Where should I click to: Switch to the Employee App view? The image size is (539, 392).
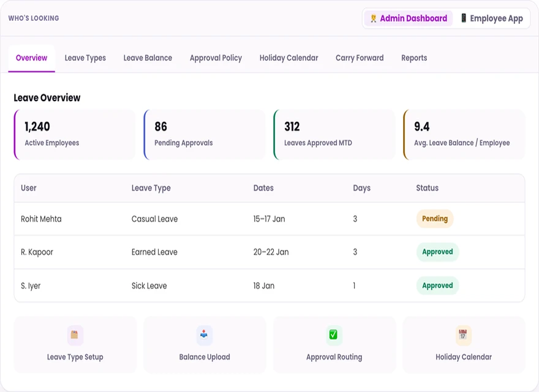[x=492, y=18]
